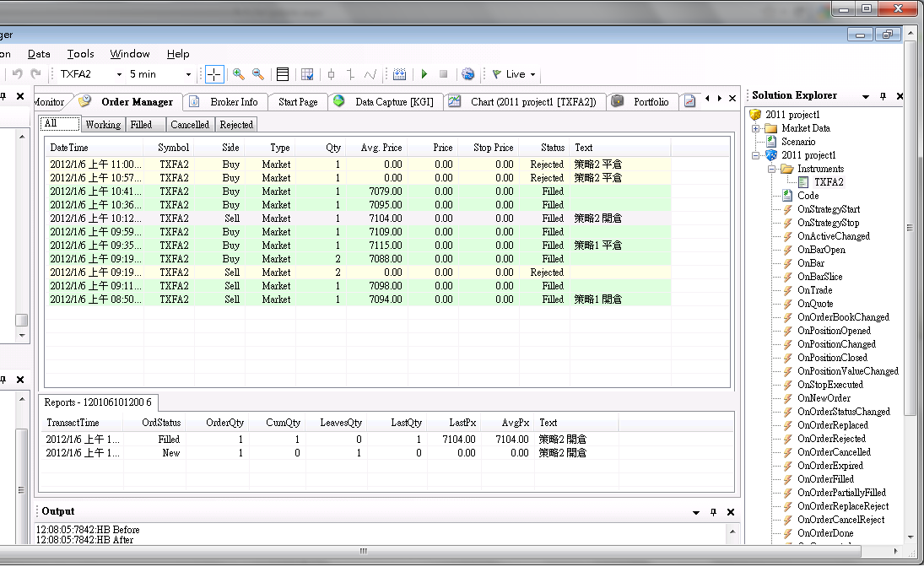Switch to the Portfolio tab
Image resolution: width=924 pixels, height=572 pixels.
point(642,102)
